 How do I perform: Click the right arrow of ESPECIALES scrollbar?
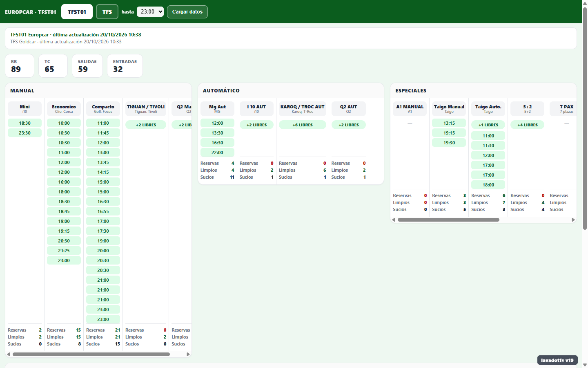573,220
